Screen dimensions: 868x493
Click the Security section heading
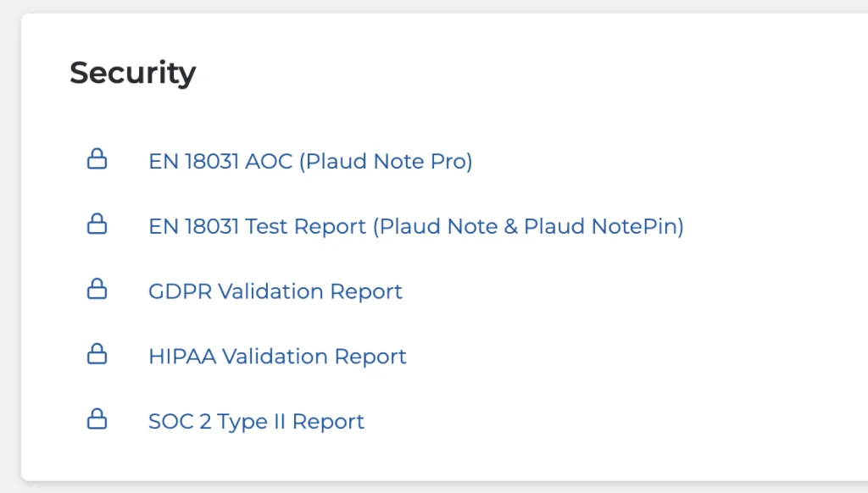[x=132, y=73]
